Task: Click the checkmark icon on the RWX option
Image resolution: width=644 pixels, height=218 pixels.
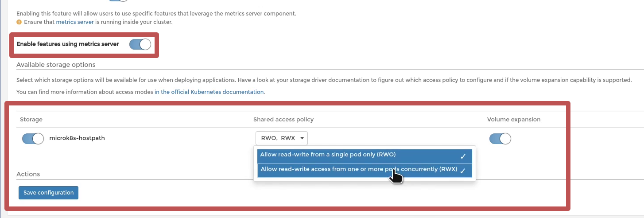Action: coord(463,171)
